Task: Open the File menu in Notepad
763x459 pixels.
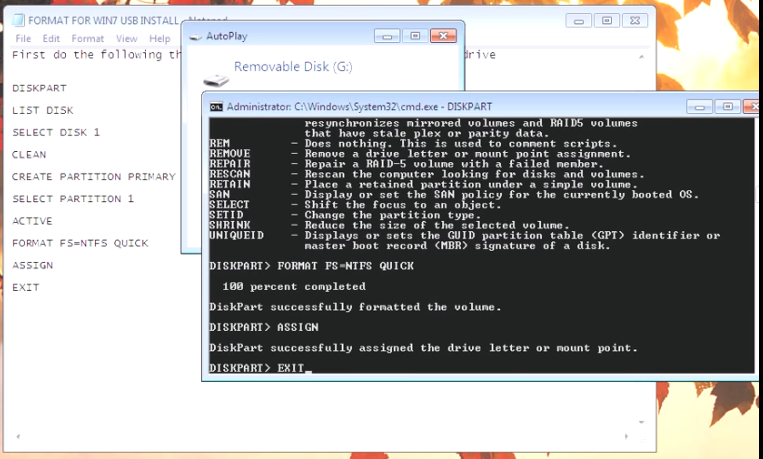Action: 23,39
